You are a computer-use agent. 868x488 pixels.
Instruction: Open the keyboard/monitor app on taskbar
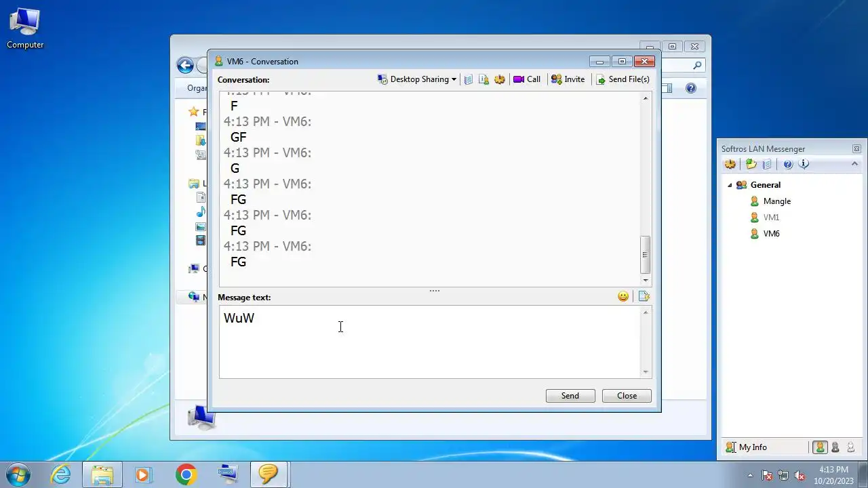[x=227, y=474]
